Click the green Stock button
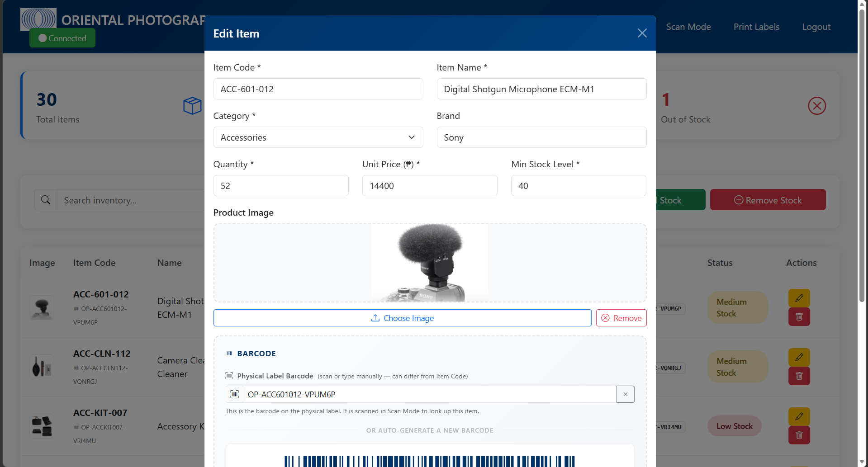This screenshot has width=868, height=467. (x=680, y=200)
